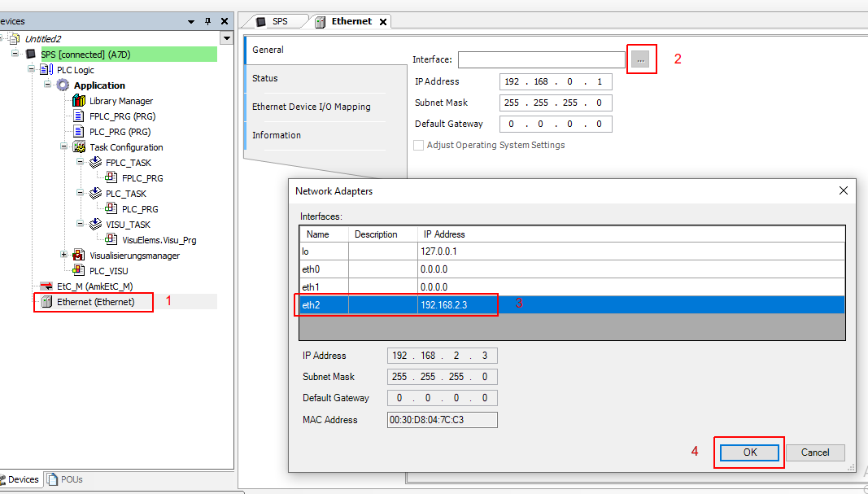Click the Name column header
Screen dimensions: 868x494
click(x=324, y=234)
